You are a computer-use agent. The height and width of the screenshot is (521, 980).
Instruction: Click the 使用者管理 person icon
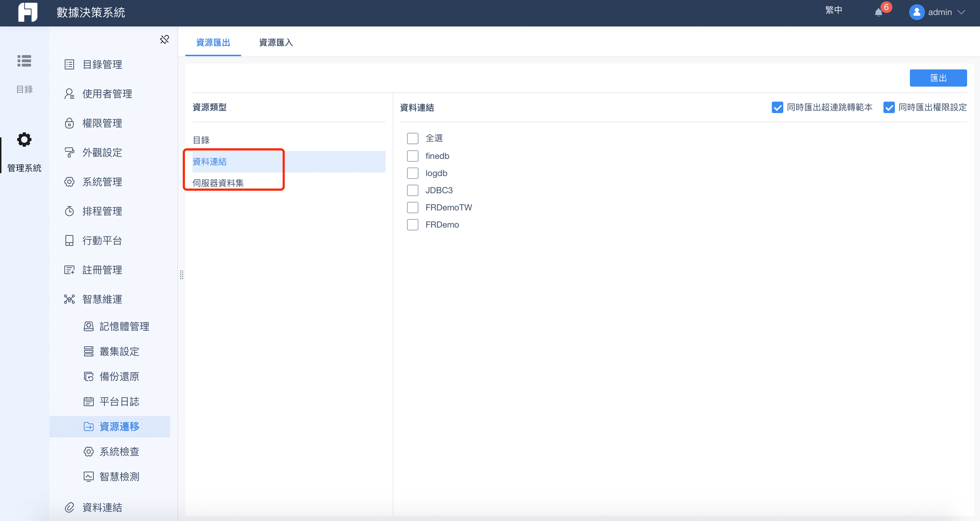click(x=69, y=94)
